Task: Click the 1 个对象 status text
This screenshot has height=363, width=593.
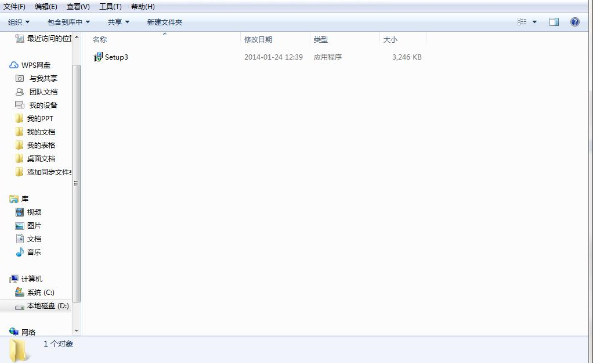Action: [x=58, y=344]
